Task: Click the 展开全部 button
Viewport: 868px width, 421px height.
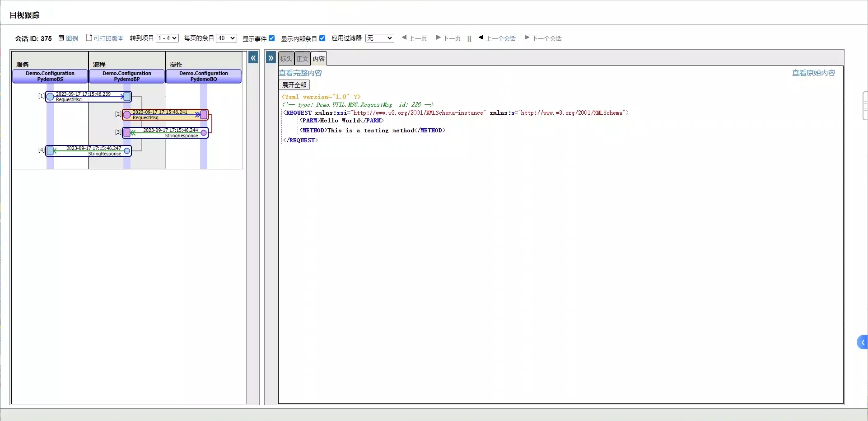Action: (294, 85)
